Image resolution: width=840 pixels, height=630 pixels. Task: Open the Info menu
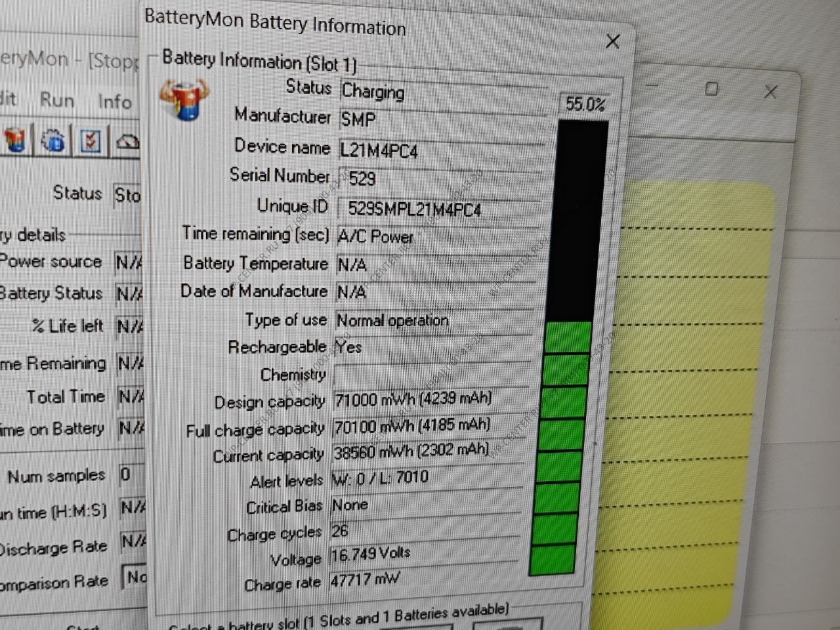114,102
